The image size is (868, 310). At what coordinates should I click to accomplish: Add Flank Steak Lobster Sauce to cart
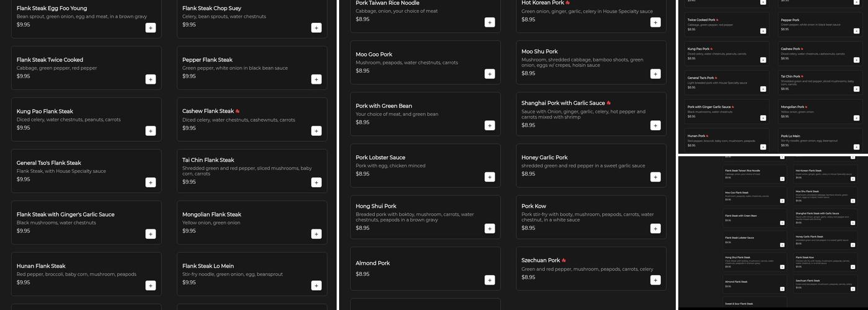point(782,245)
